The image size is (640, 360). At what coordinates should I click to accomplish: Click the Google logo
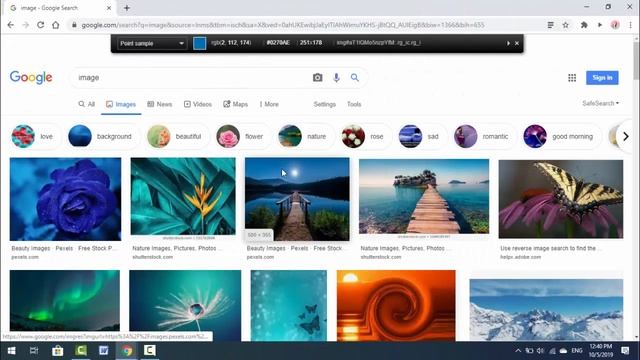pos(31,77)
